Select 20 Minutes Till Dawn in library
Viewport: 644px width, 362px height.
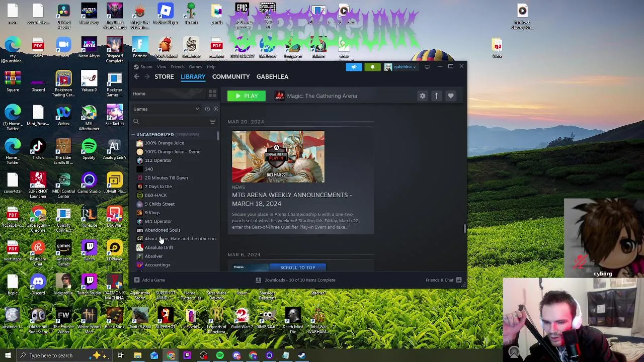166,178
